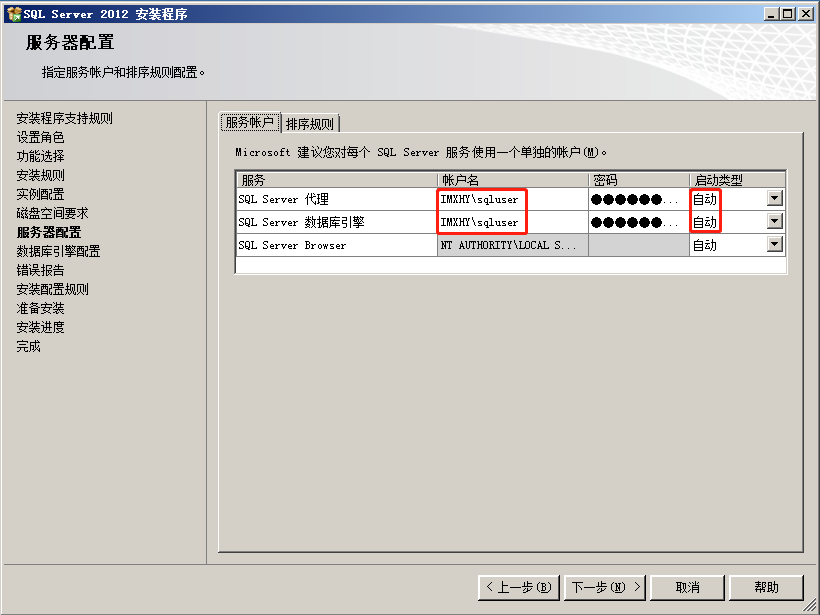Click the 安装规则 step in sidebar

point(40,175)
